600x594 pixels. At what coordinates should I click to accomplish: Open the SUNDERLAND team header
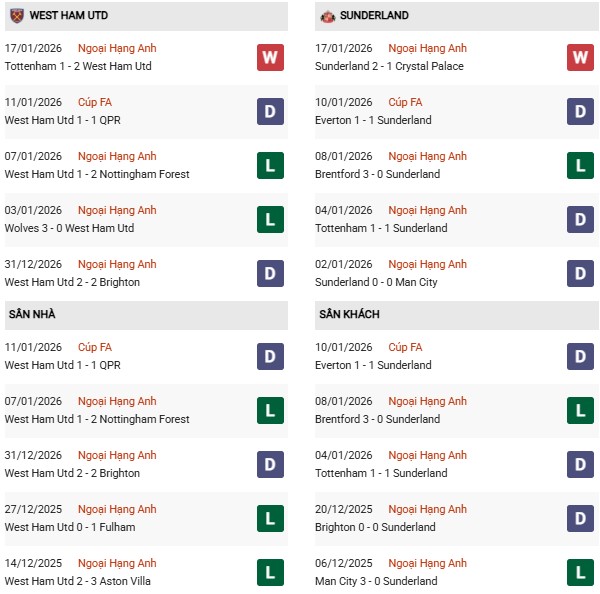(374, 16)
